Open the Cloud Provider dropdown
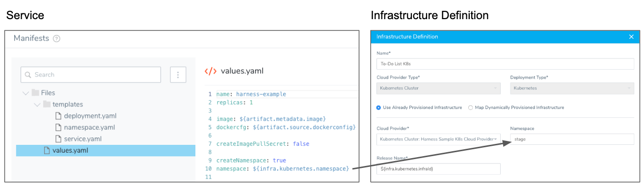The width and height of the screenshot is (644, 191). pyautogui.click(x=438, y=139)
